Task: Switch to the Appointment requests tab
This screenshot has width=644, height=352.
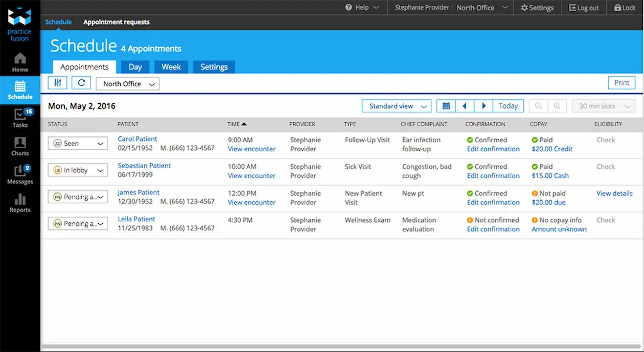Action: coord(116,22)
